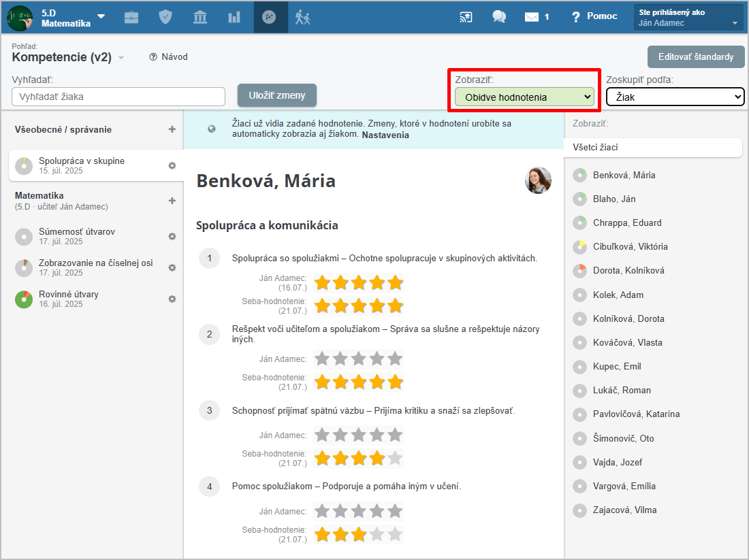Open settings gear for Zobrazovanie na číselnej osi

pos(172,268)
